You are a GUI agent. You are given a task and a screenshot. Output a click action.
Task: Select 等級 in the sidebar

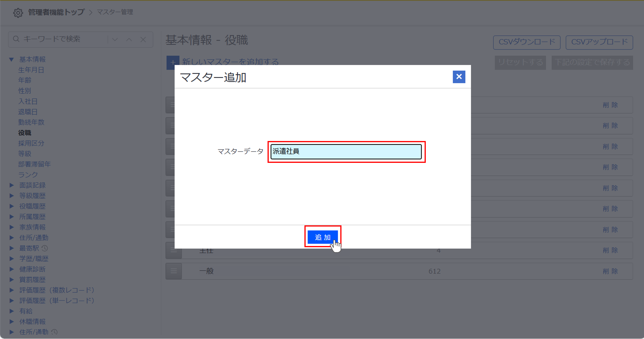pyautogui.click(x=24, y=154)
